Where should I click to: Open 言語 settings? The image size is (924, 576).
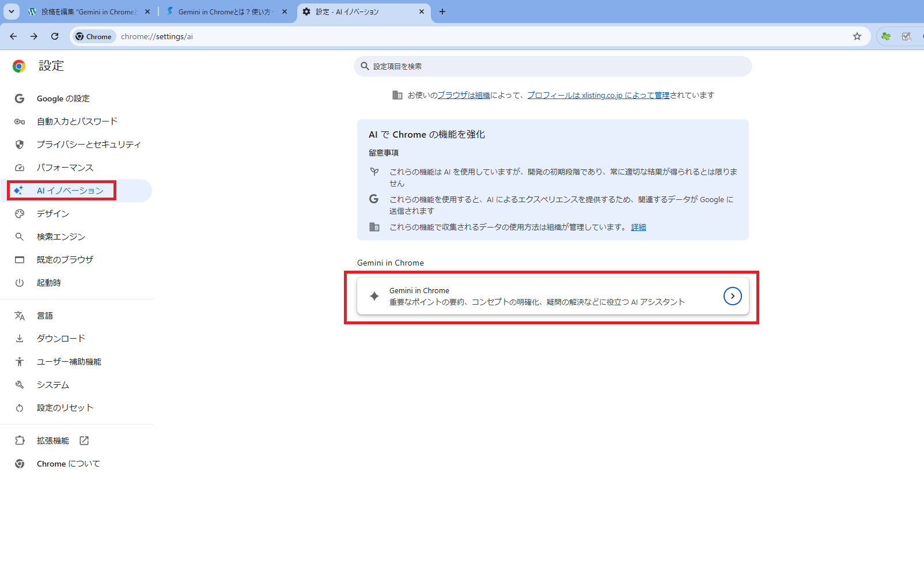(x=77, y=316)
